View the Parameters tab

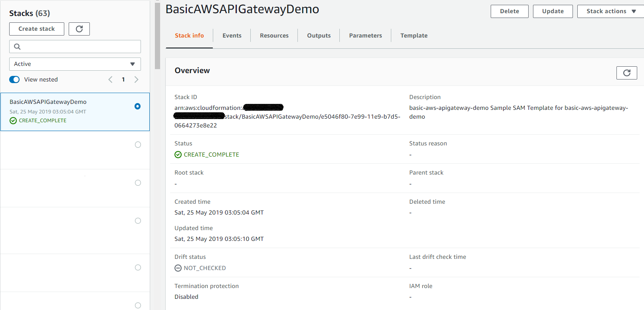click(x=365, y=36)
